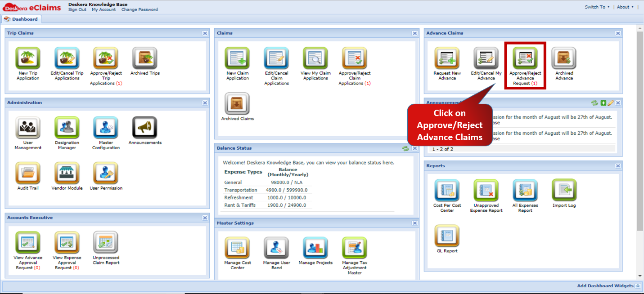Click the page vertical scrollbar

(x=640, y=131)
